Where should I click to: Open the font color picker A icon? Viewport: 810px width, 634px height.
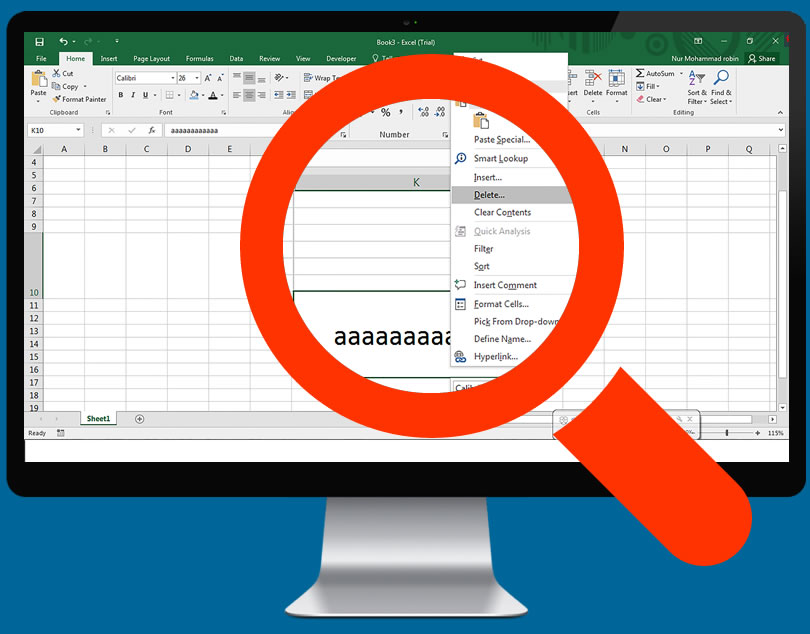point(211,96)
